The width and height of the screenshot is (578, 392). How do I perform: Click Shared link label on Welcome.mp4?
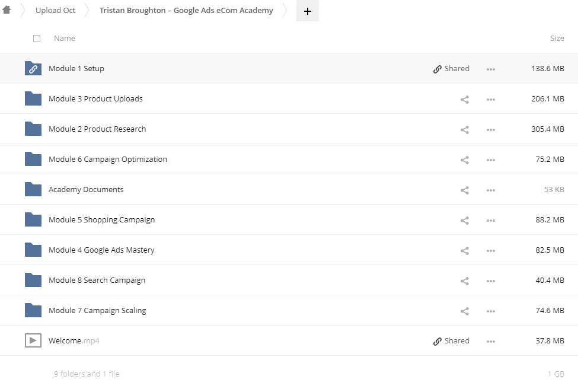pos(451,341)
